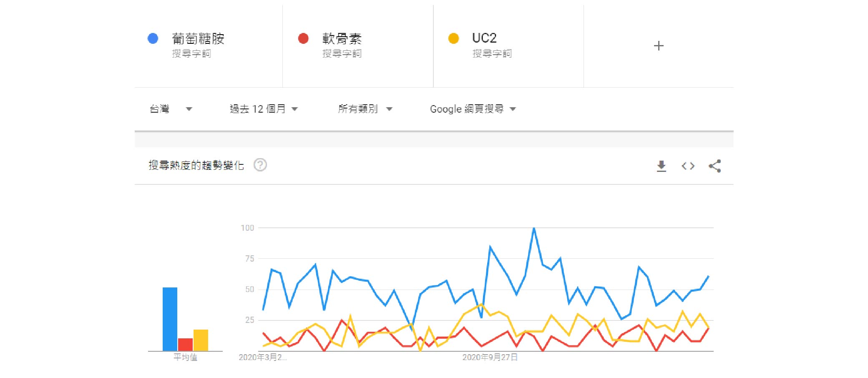
Task: Edit the UC2 search term
Action: tap(484, 38)
